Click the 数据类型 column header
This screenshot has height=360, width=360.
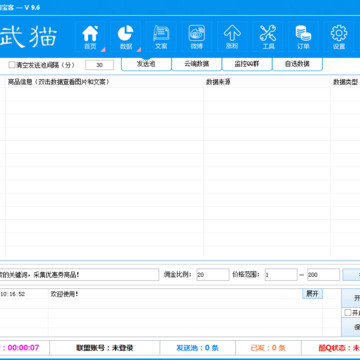(x=345, y=82)
